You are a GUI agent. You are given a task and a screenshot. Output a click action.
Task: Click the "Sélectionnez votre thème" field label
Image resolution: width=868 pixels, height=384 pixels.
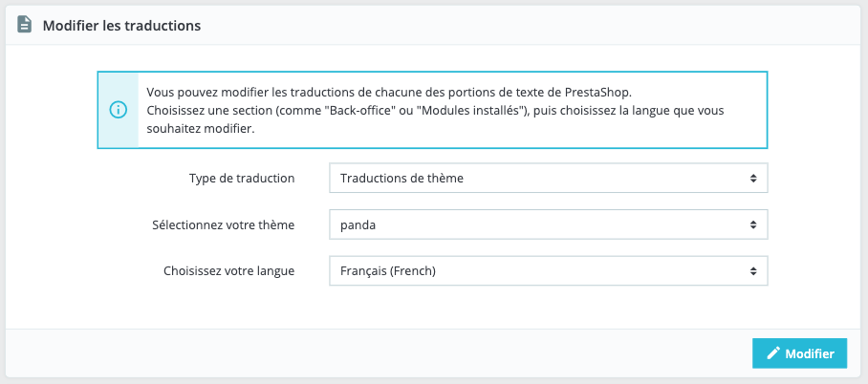click(x=223, y=225)
